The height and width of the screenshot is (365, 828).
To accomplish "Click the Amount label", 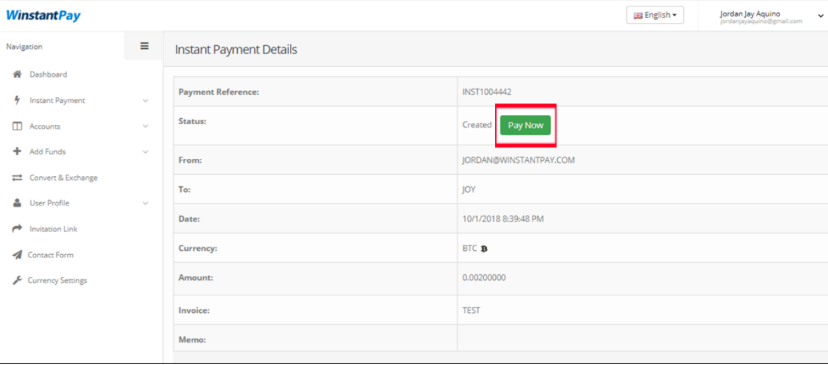I will click(196, 277).
